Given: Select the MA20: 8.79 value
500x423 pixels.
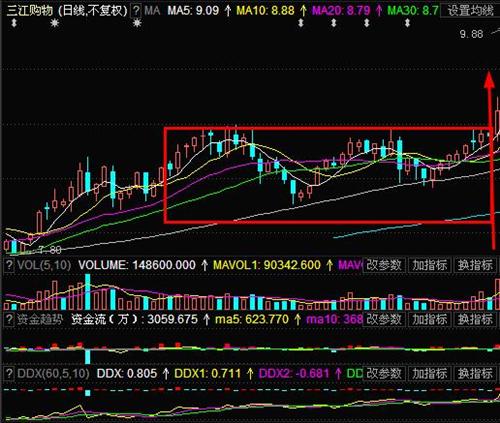Looking at the screenshot, I should pos(341,11).
